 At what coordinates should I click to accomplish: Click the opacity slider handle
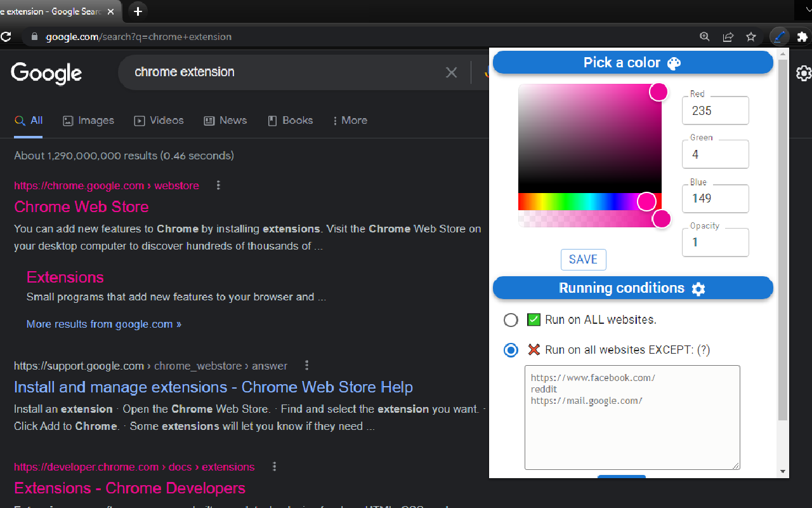(x=662, y=219)
